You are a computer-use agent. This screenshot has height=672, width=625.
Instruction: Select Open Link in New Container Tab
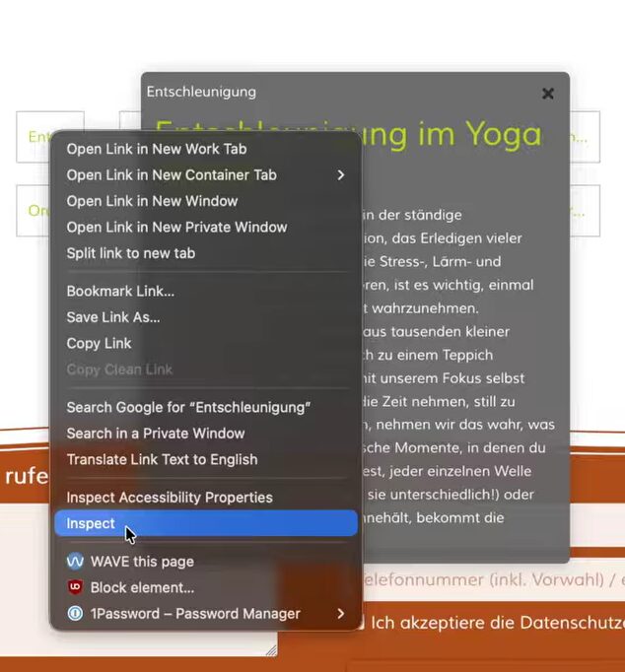(206, 174)
